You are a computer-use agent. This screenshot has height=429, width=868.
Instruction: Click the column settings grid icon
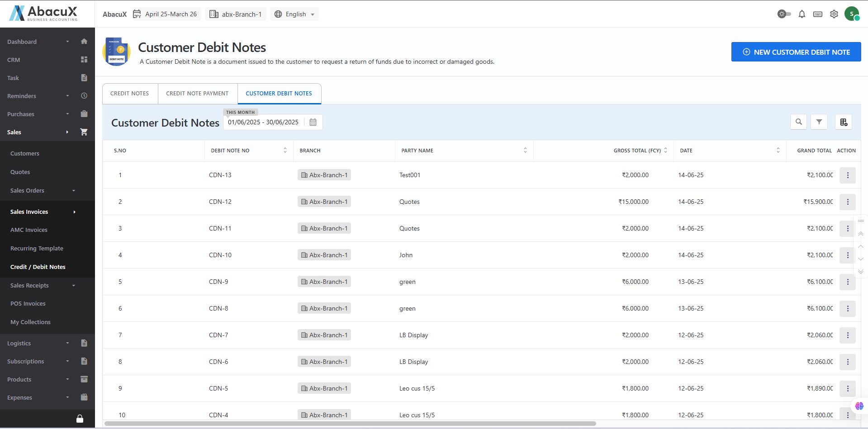843,122
